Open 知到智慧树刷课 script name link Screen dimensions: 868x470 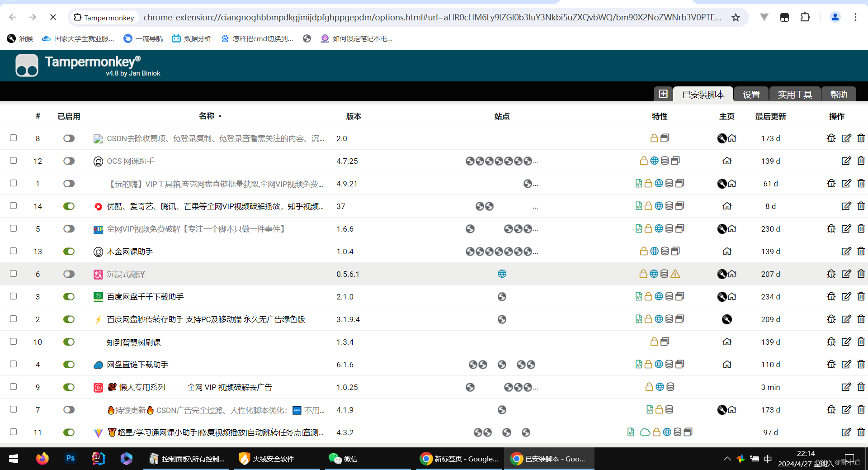134,342
